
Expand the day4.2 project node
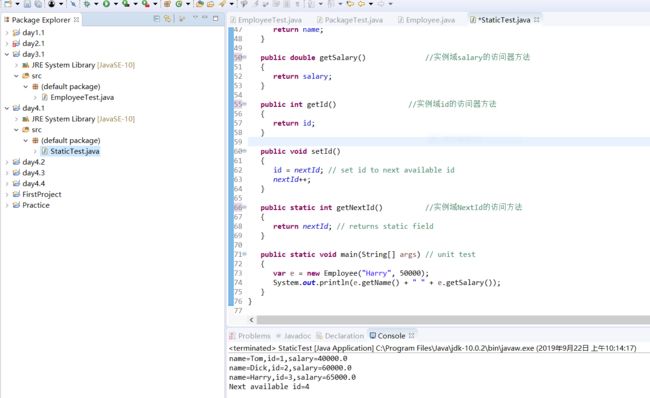click(x=7, y=162)
